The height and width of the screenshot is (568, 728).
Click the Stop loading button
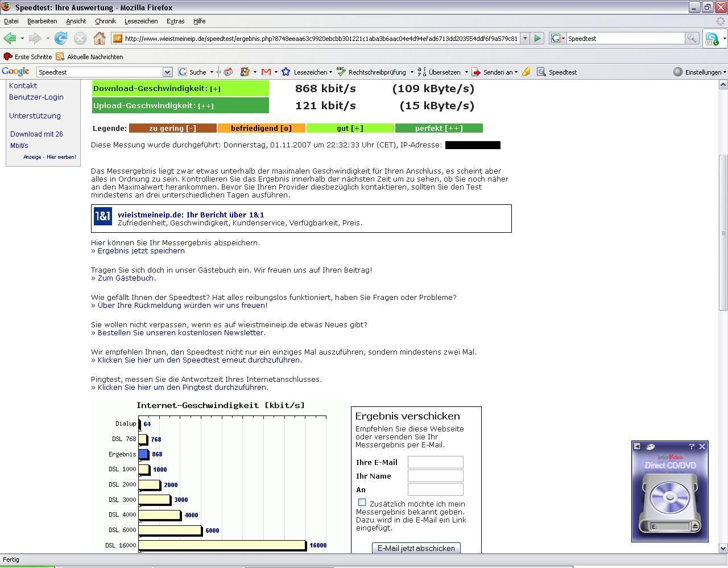80,38
